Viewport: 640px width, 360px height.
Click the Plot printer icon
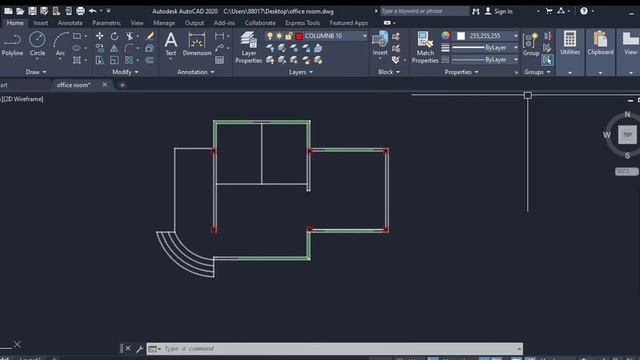pyautogui.click(x=80, y=11)
